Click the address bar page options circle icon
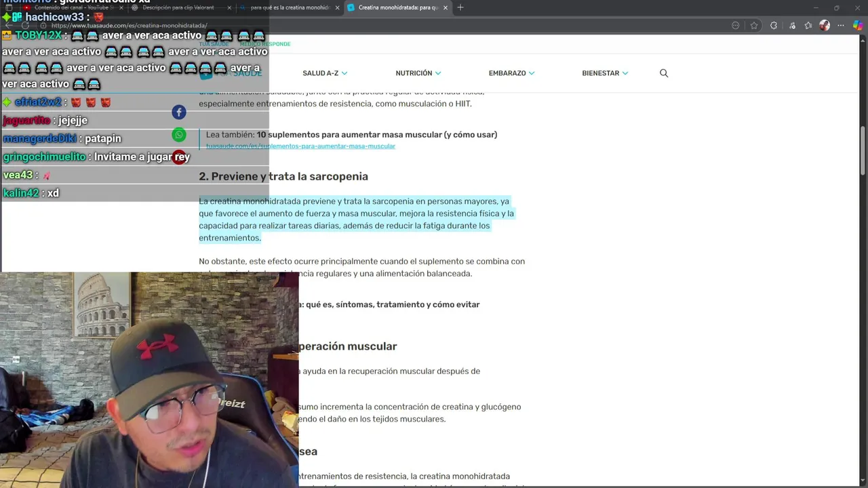Screen dimensions: 868x488 [736, 26]
